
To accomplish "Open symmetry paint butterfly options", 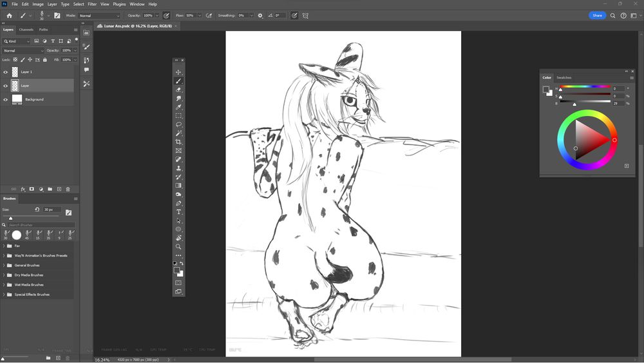I will pyautogui.click(x=305, y=15).
